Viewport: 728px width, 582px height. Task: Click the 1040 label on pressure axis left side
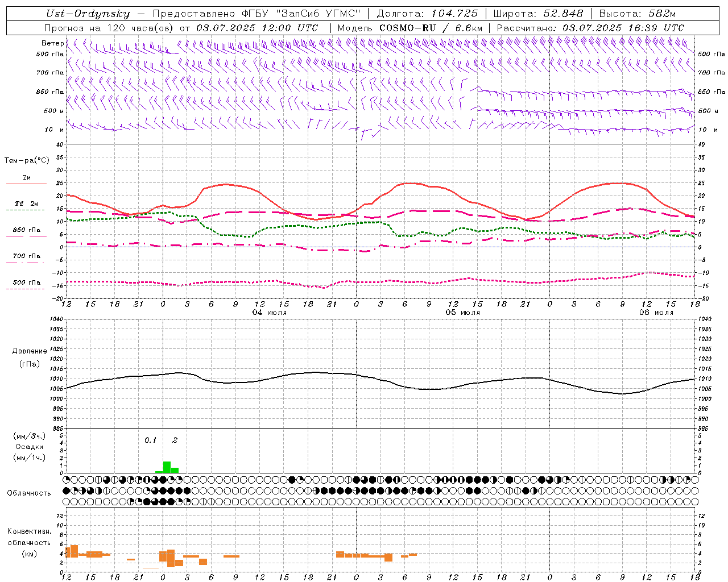pyautogui.click(x=57, y=319)
